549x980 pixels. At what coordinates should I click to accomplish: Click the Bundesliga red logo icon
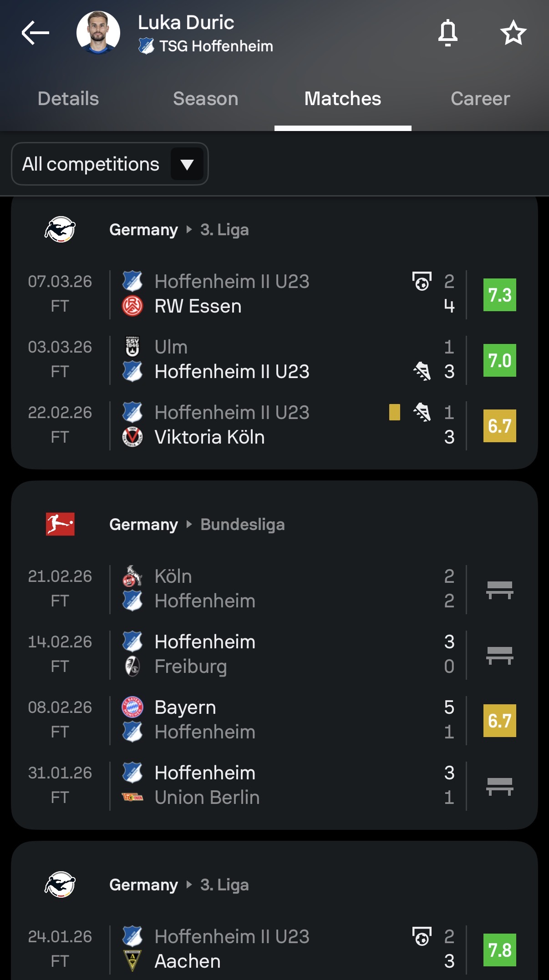pos(60,525)
